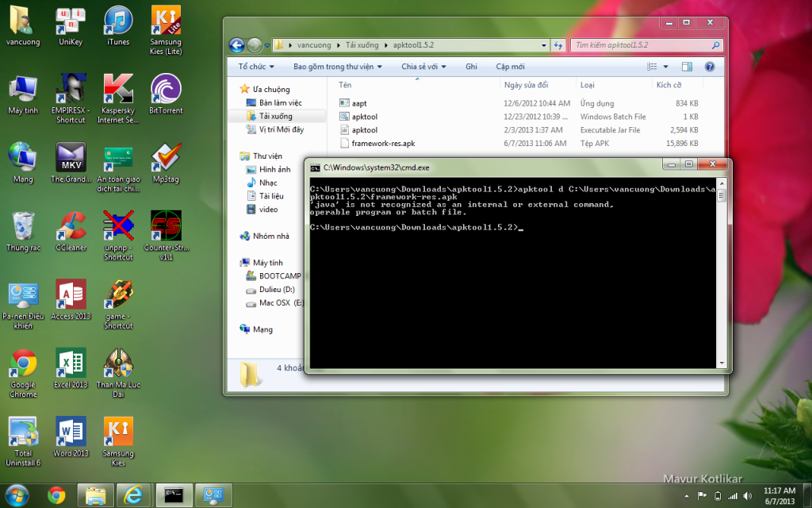Open Than Ma Luc Dai icon
This screenshot has width=812, height=508.
[x=118, y=373]
